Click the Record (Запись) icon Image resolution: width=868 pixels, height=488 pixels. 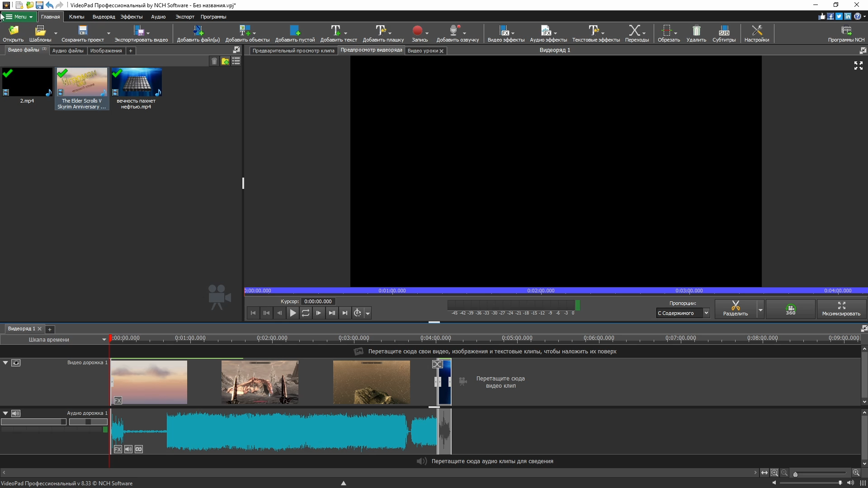[417, 31]
